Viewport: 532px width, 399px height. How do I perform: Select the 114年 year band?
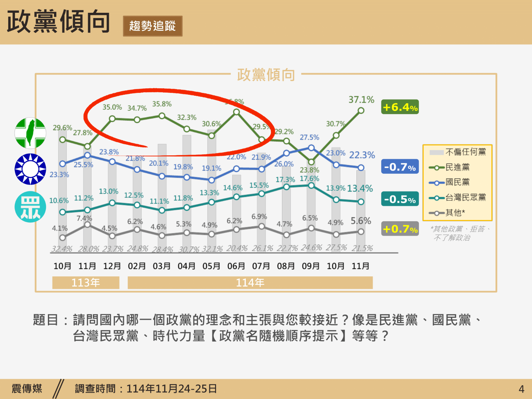click(250, 283)
